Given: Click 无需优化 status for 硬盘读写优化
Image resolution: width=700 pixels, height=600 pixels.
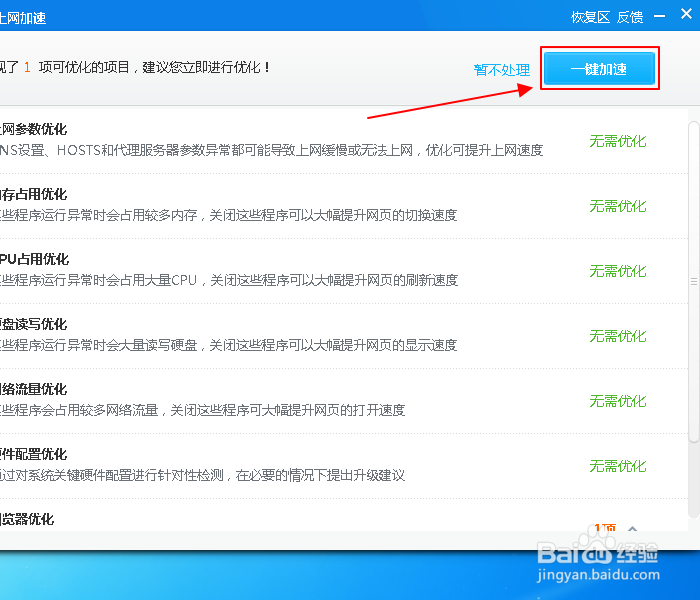Looking at the screenshot, I should click(618, 336).
